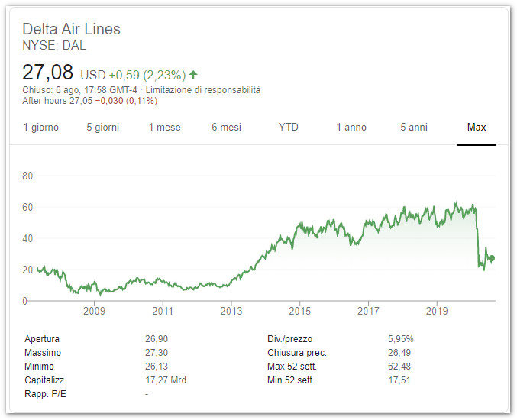Click the Apertura label
The height and width of the screenshot is (420, 517).
tap(42, 339)
